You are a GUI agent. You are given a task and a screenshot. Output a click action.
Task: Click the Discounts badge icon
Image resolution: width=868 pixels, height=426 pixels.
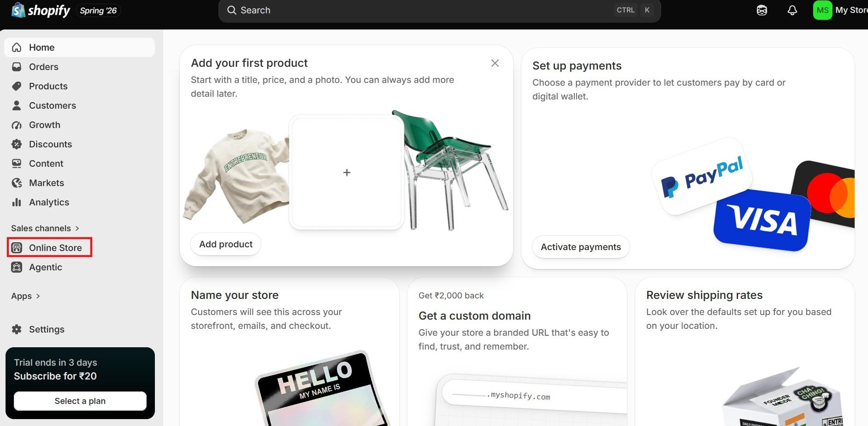click(x=17, y=144)
